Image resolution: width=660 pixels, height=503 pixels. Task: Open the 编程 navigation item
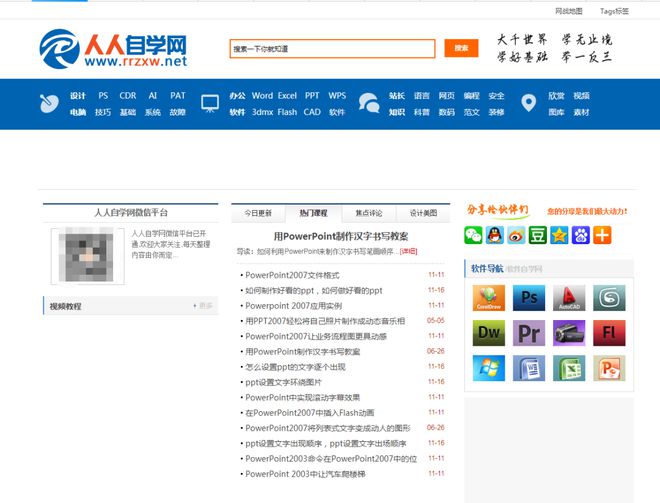(x=471, y=96)
